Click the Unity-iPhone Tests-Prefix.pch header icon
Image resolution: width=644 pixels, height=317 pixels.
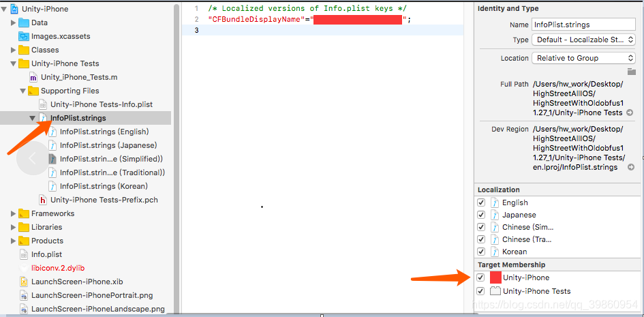click(x=43, y=200)
